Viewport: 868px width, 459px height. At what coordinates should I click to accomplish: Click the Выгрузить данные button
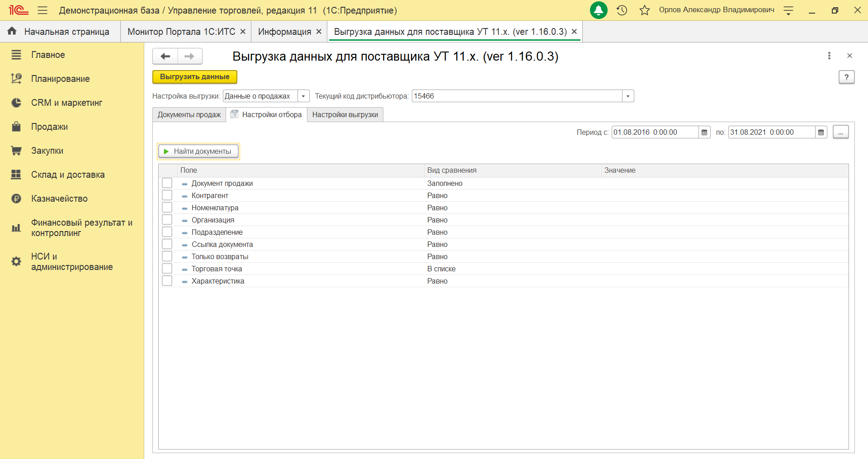pos(194,77)
